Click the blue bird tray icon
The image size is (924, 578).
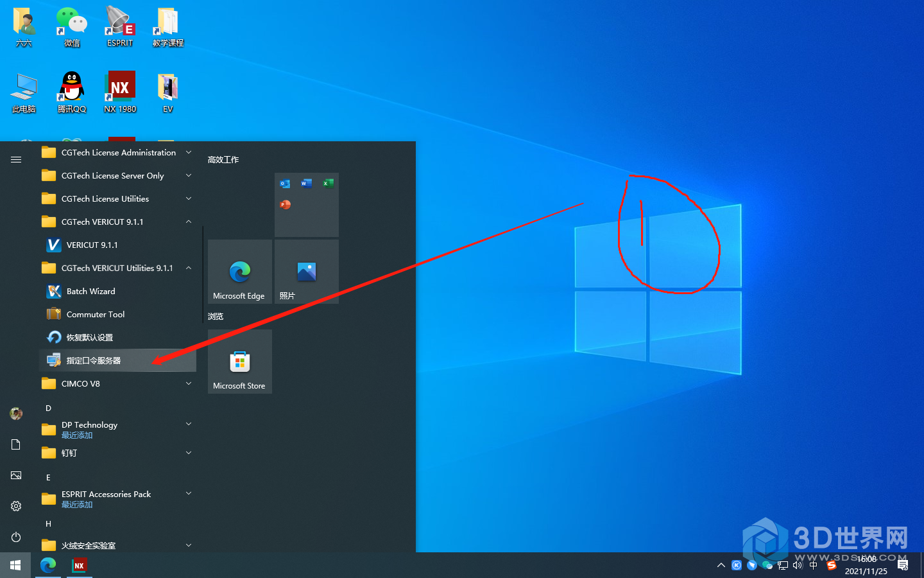point(752,565)
